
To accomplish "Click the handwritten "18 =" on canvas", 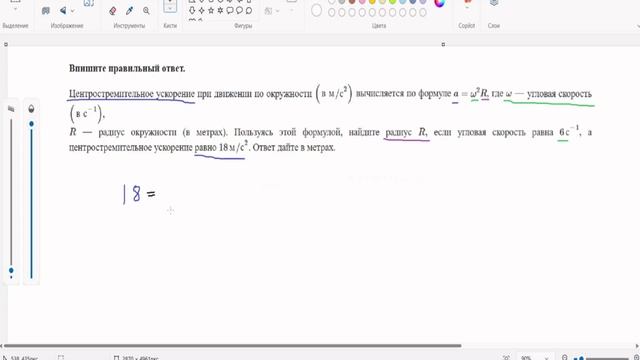I will coord(139,194).
